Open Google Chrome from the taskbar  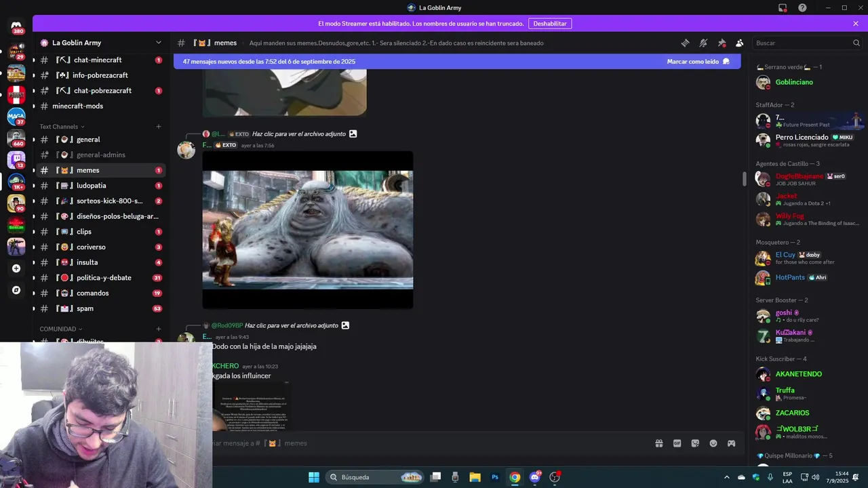click(515, 477)
